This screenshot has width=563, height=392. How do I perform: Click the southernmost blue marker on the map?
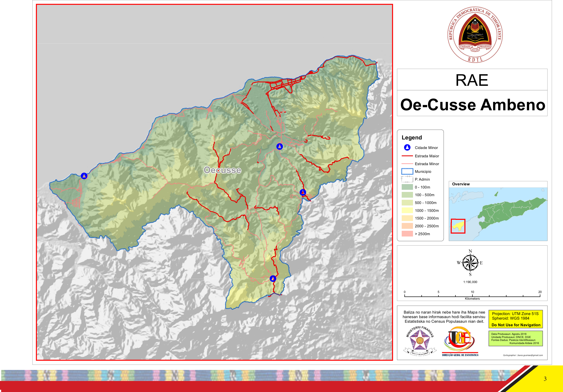tap(273, 279)
